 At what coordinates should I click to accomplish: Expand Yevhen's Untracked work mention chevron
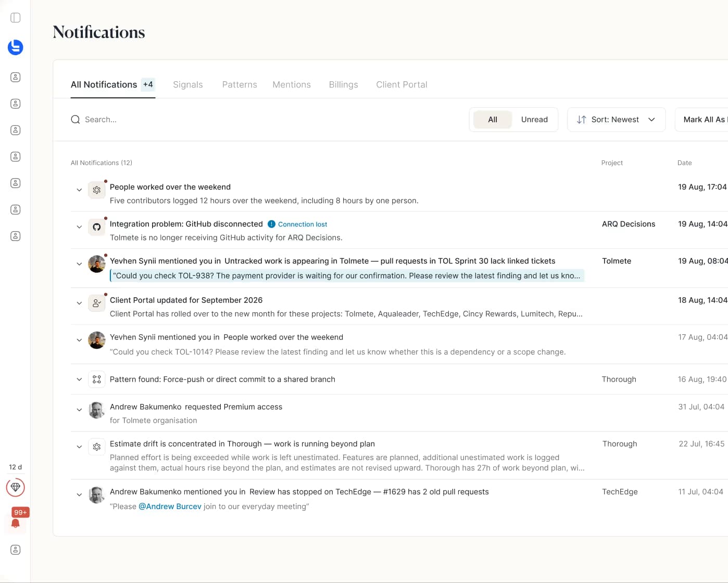point(79,264)
